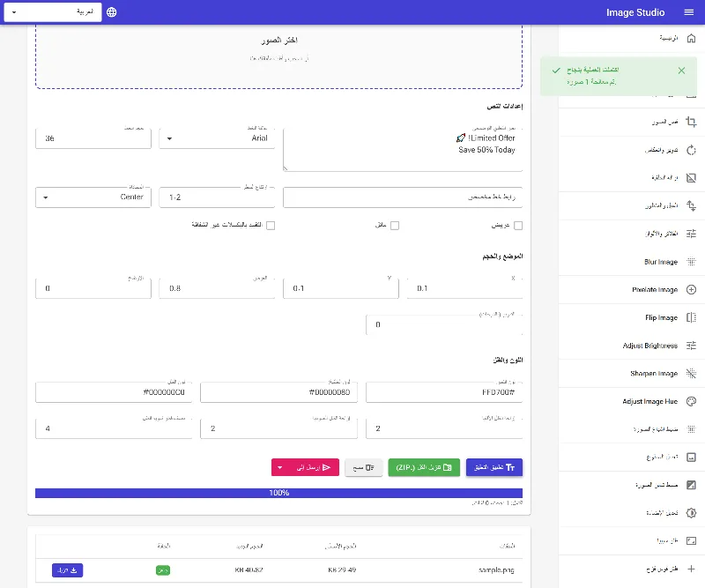Download the processed sample.png via row button

click(68, 570)
